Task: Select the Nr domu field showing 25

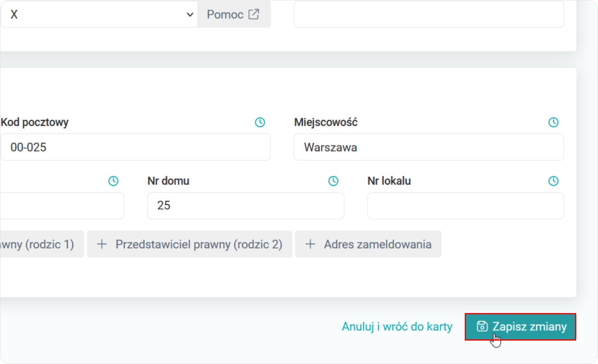Action: 246,205
